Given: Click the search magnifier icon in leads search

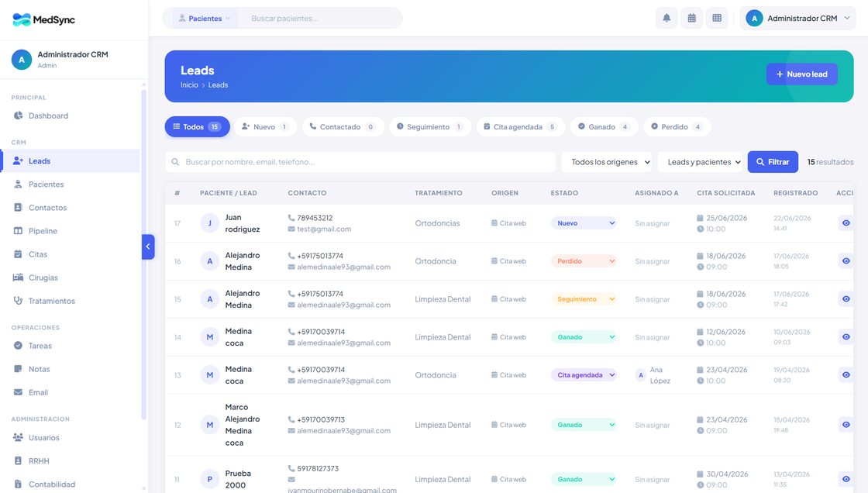Looking at the screenshot, I should coord(175,162).
